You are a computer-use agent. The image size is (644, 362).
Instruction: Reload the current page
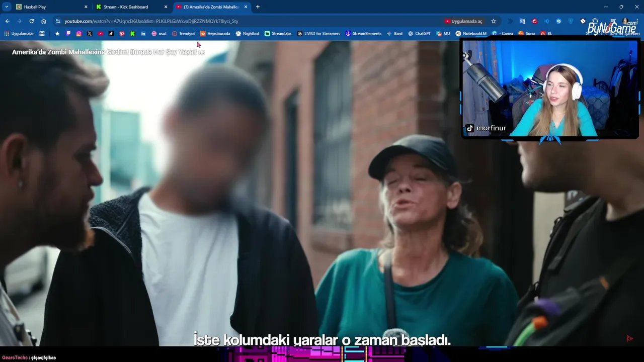[31, 21]
